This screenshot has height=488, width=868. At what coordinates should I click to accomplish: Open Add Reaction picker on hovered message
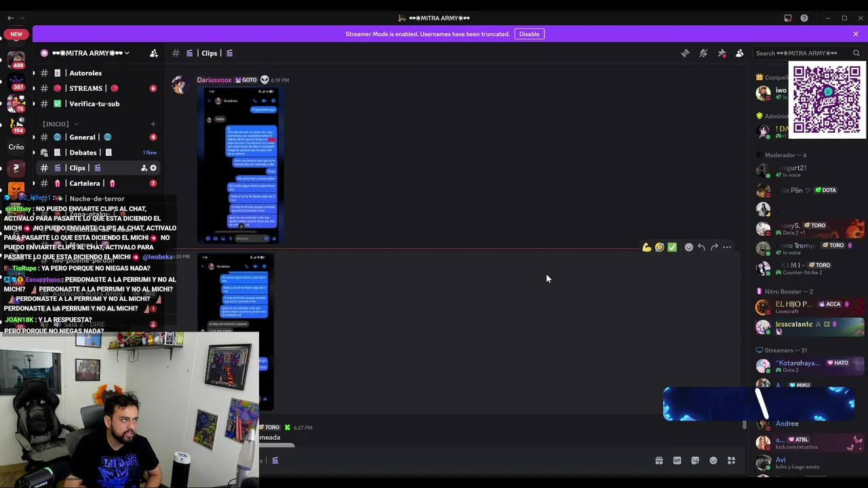pos(688,247)
